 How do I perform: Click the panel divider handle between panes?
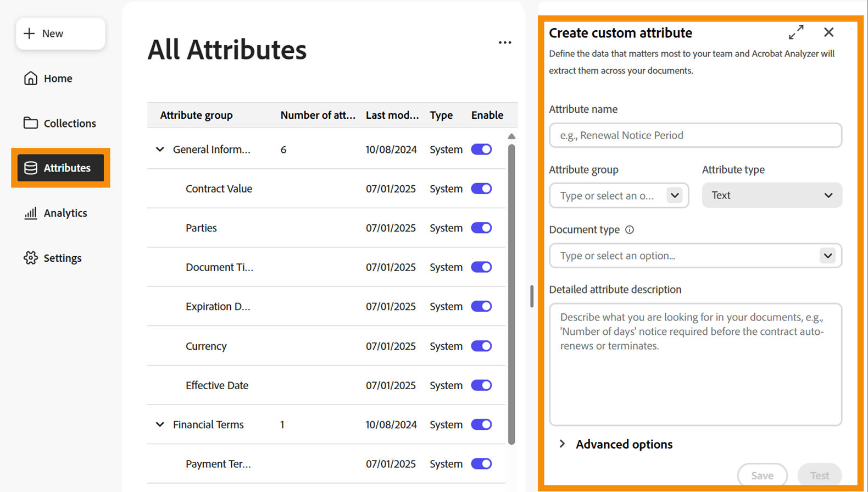[532, 296]
